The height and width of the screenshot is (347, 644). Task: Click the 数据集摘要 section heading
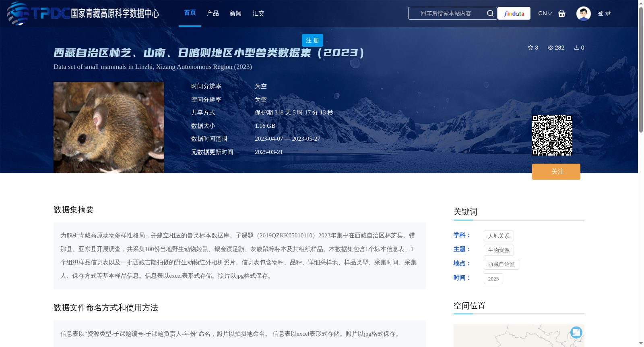(x=74, y=210)
